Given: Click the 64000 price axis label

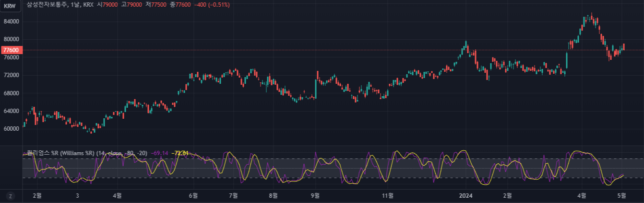Looking at the screenshot, I should (11, 111).
